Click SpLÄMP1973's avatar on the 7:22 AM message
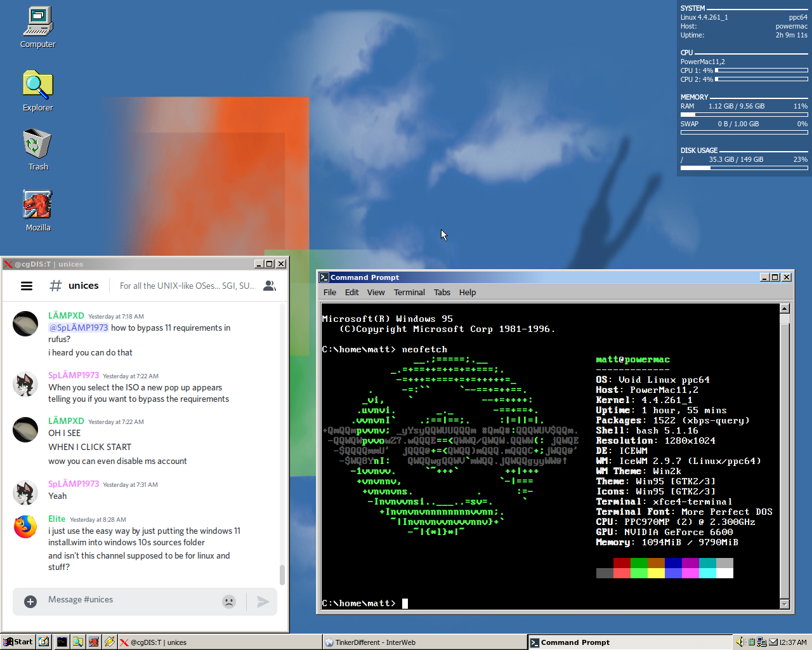The height and width of the screenshot is (650, 812). [25, 384]
